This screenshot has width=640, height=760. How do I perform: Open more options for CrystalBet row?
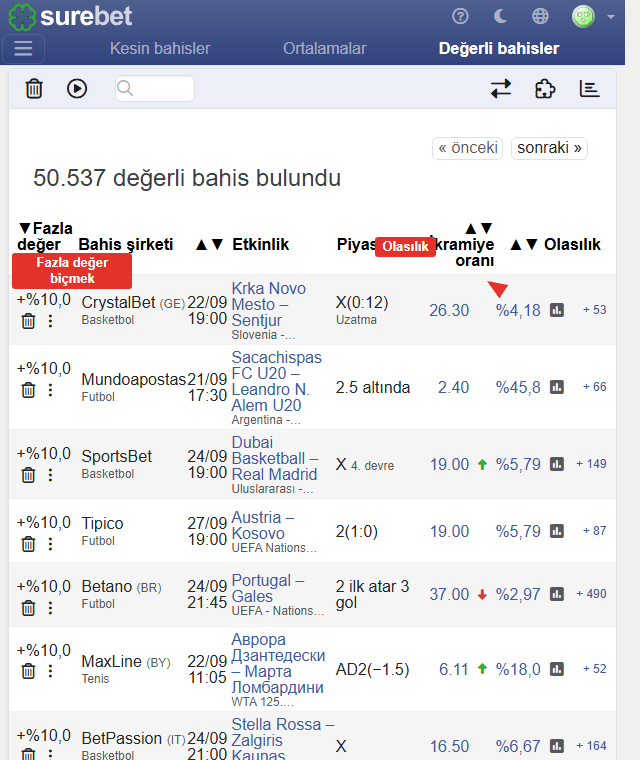pos(50,321)
